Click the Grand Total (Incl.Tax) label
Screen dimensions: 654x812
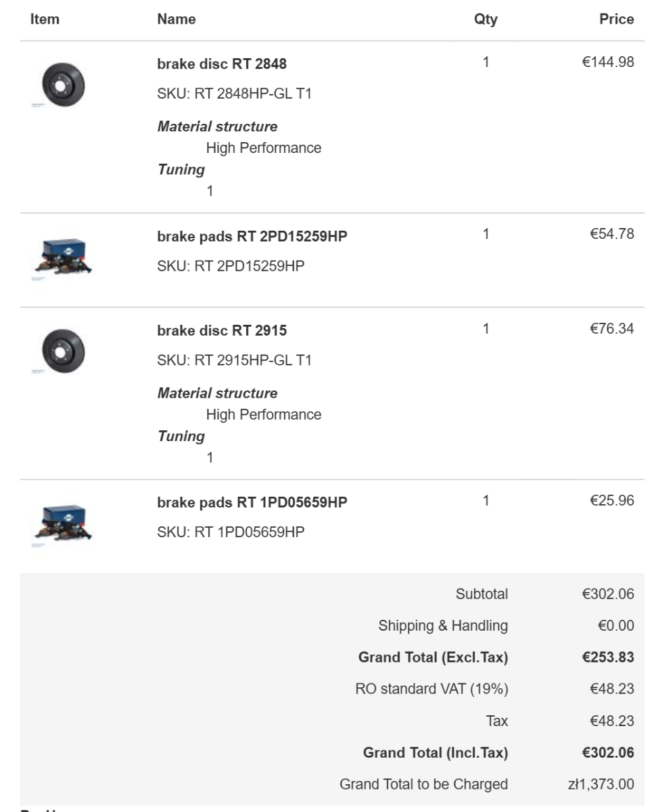tap(436, 752)
